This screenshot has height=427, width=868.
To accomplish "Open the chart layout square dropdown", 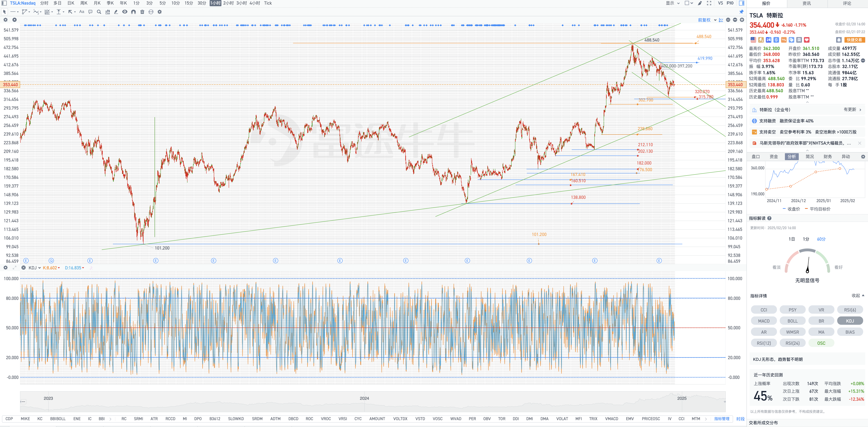I will click(x=689, y=3).
